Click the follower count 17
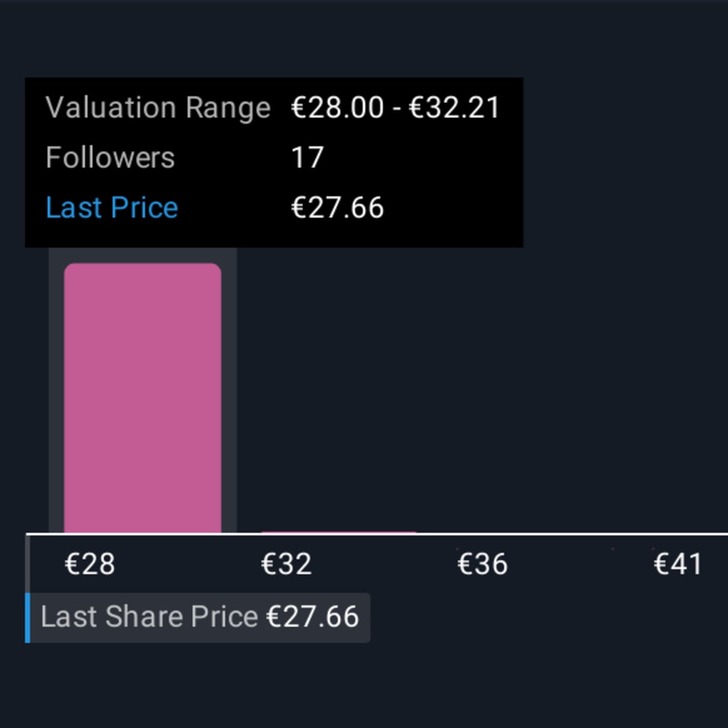Viewport: 728px width, 728px height. coord(307,158)
